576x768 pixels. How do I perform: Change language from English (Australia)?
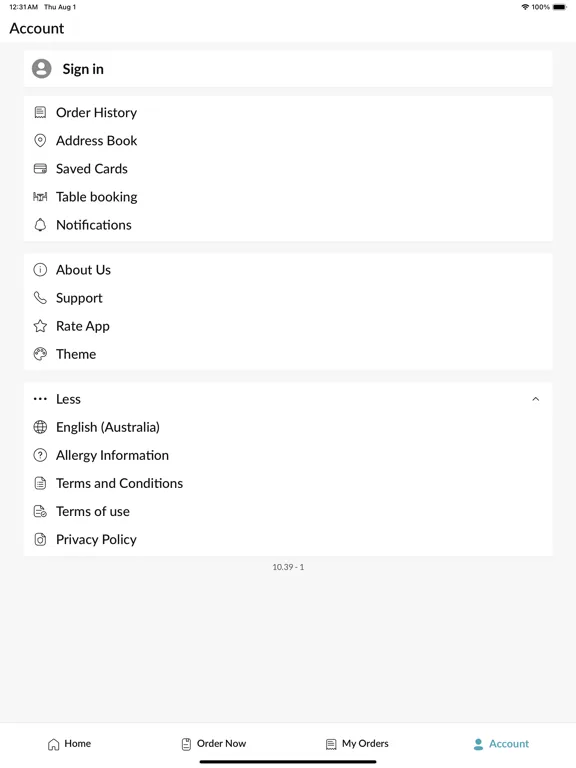(288, 427)
